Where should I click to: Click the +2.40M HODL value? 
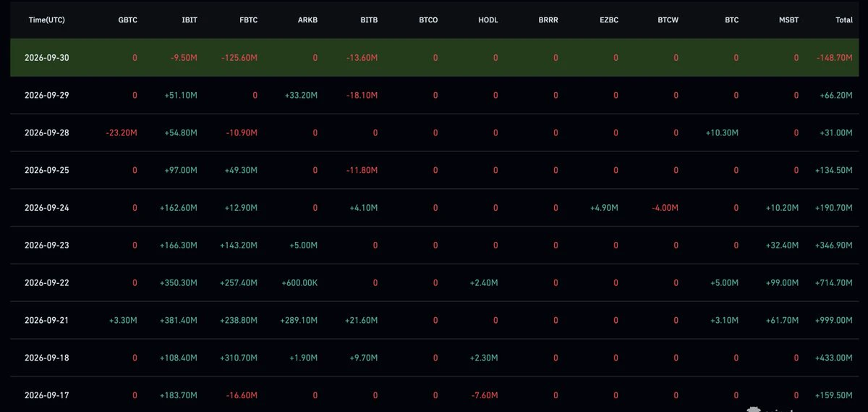click(x=485, y=283)
